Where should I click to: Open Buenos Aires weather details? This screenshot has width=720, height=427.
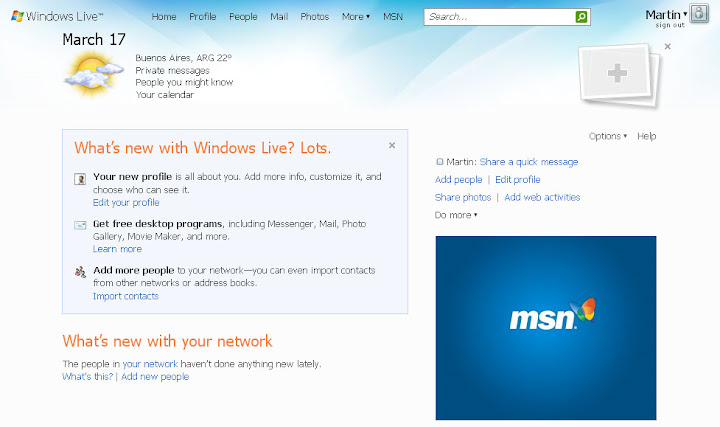pos(183,58)
